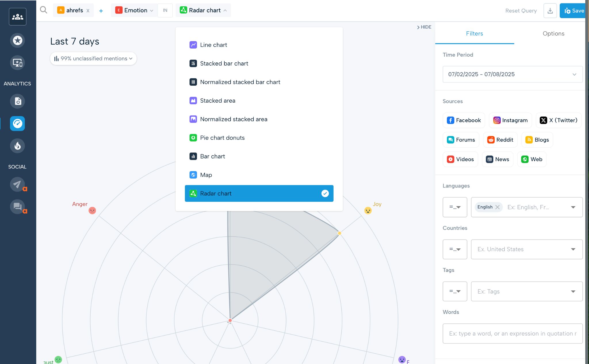This screenshot has height=364, width=589.
Task: Click the Words input field
Action: click(512, 334)
